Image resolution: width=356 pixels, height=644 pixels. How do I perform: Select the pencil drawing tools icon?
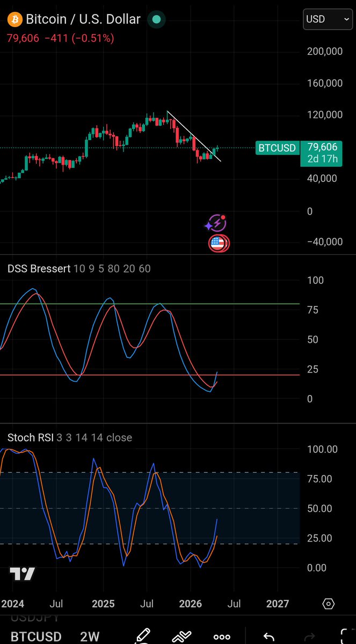142,635
